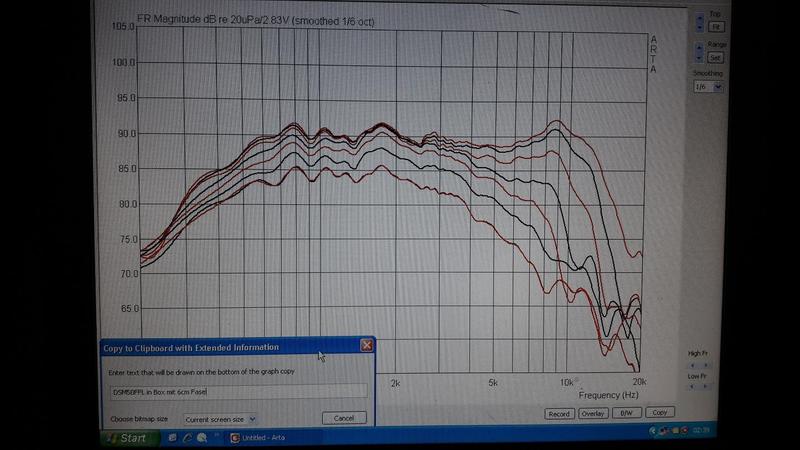Shift High Fr left arrow

tap(693, 365)
